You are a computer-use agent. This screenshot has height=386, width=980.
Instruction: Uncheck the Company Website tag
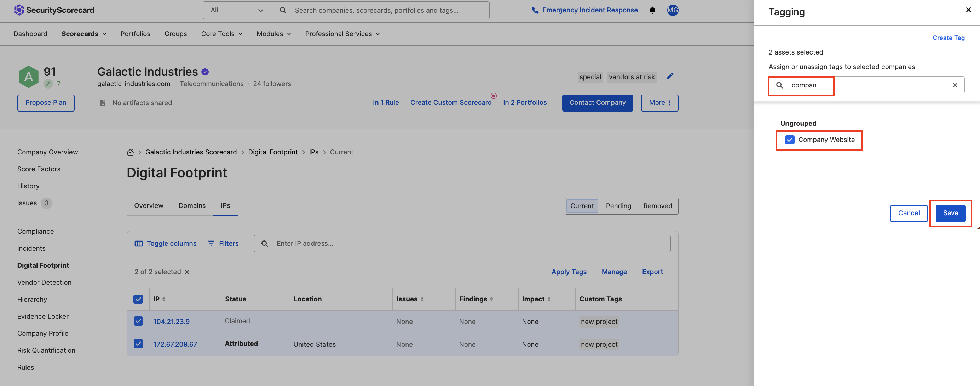pos(790,140)
